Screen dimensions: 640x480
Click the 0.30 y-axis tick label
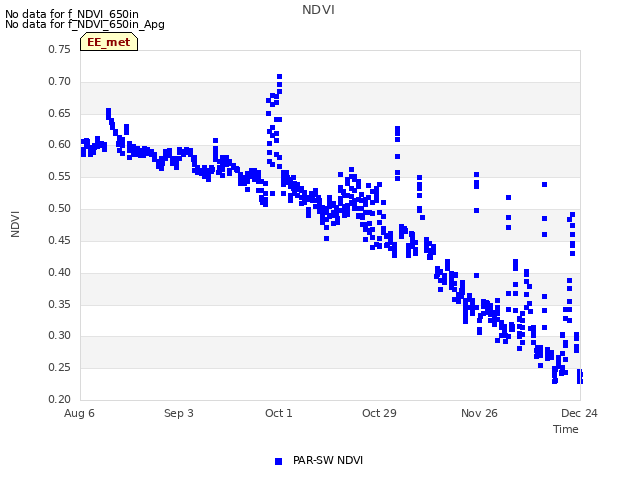60,336
